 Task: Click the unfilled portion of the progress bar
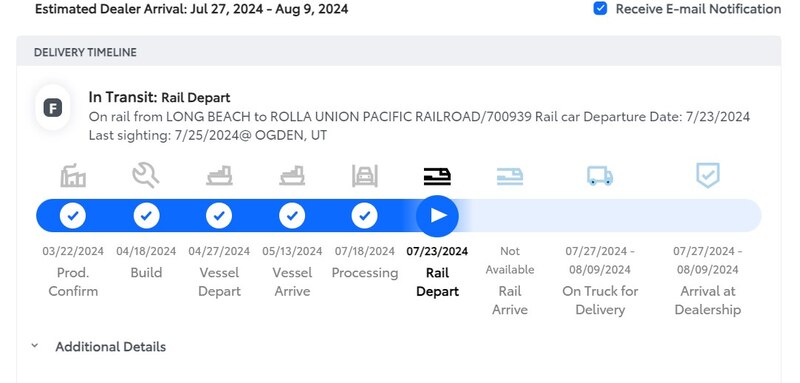(610, 216)
